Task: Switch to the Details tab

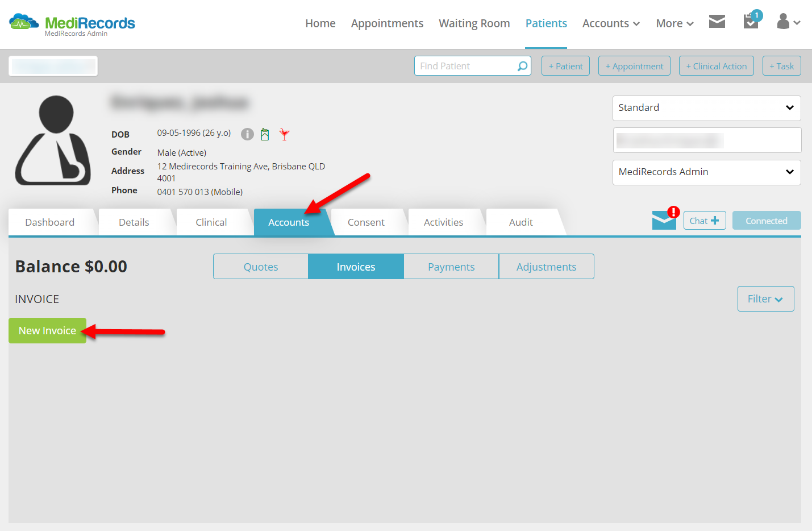Action: pos(134,222)
